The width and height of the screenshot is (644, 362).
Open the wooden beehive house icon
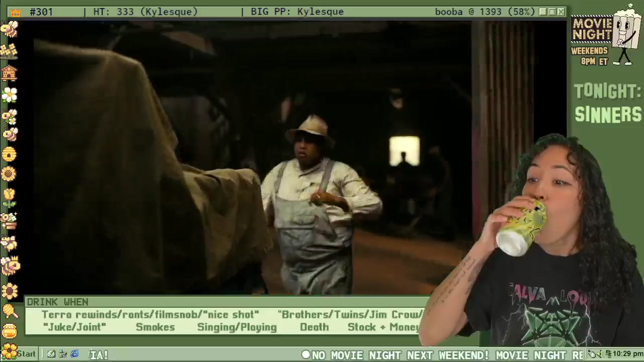coord(9,73)
